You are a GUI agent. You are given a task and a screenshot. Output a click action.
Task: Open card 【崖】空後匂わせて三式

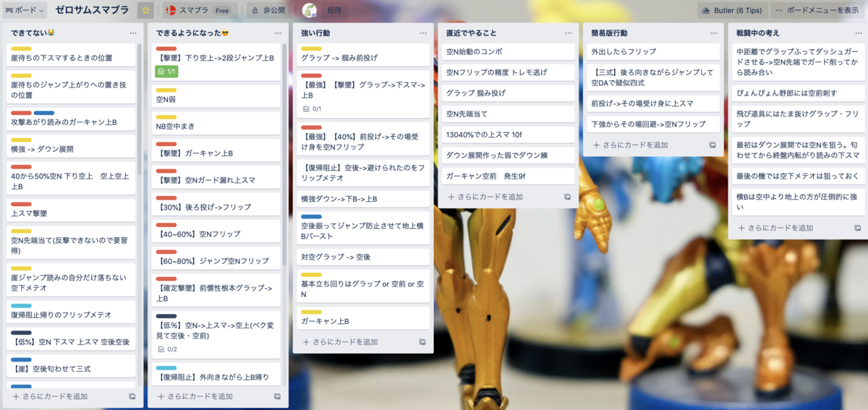click(x=71, y=364)
